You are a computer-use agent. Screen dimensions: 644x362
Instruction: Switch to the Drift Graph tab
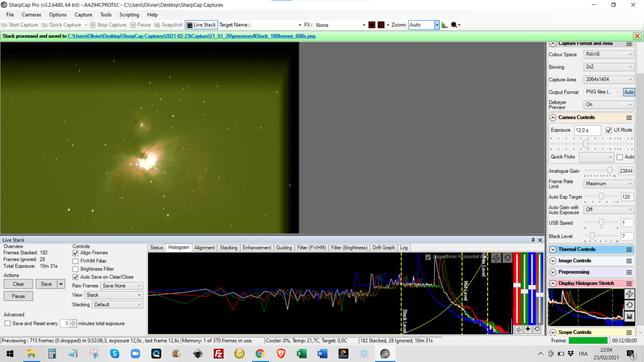pos(383,248)
